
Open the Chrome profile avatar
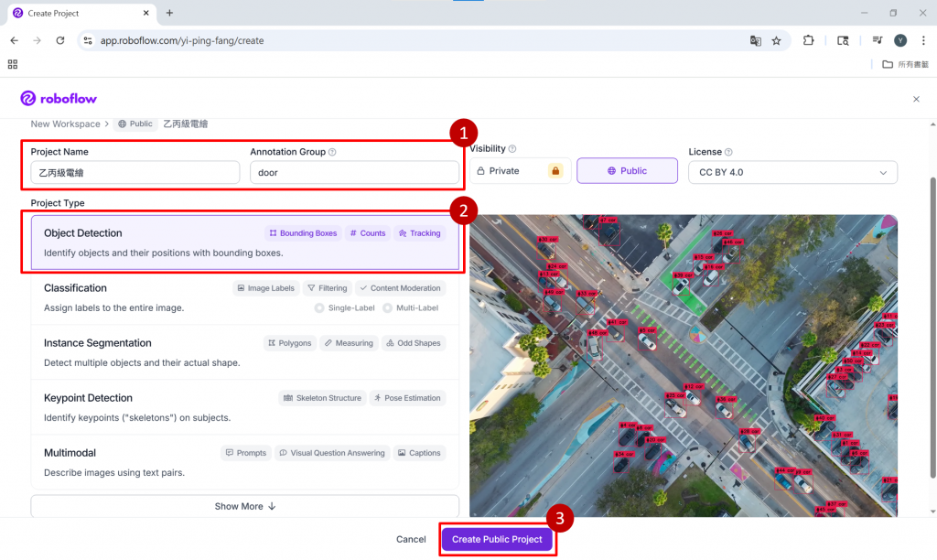pyautogui.click(x=900, y=40)
